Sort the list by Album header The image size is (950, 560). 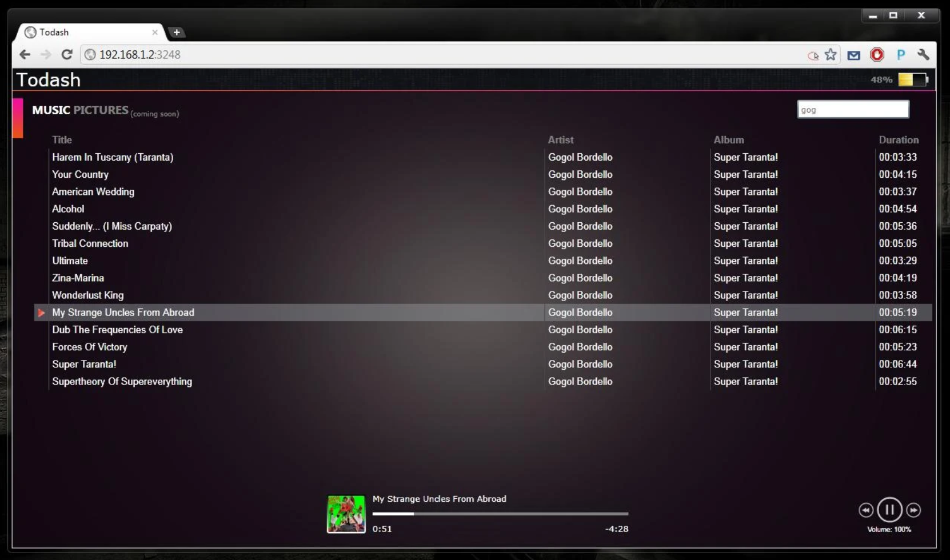click(x=729, y=139)
